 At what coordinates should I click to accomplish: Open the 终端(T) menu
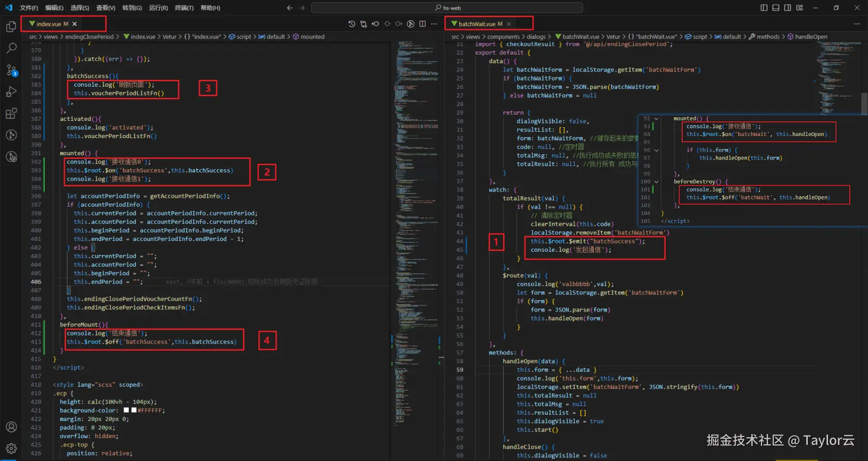click(184, 8)
